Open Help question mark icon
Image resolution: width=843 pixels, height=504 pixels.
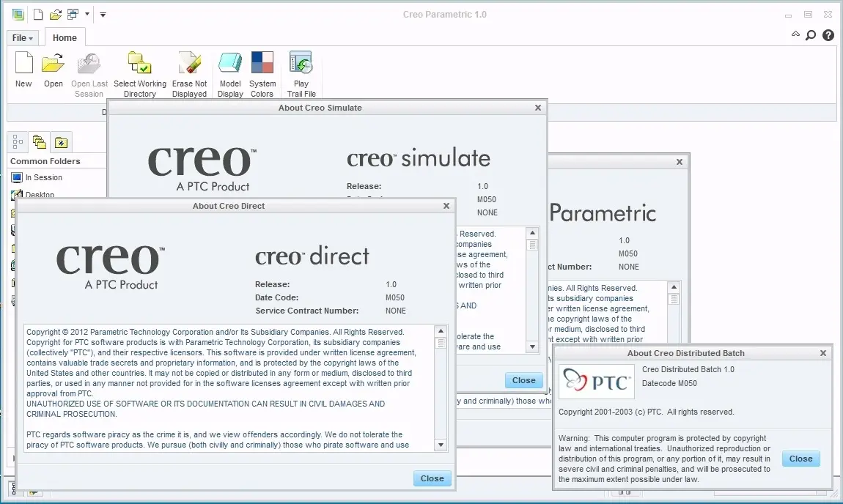tap(828, 35)
